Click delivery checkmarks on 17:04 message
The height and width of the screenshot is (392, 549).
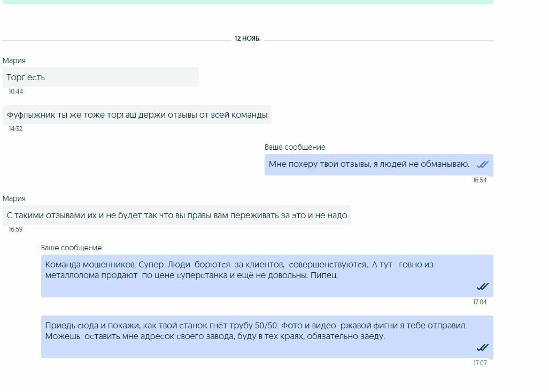[483, 287]
